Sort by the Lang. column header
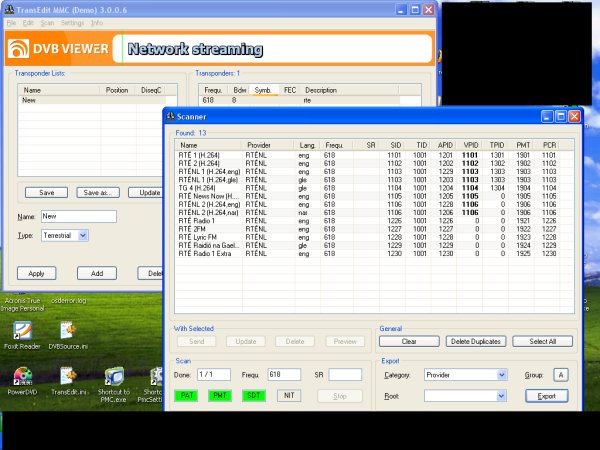 point(307,145)
